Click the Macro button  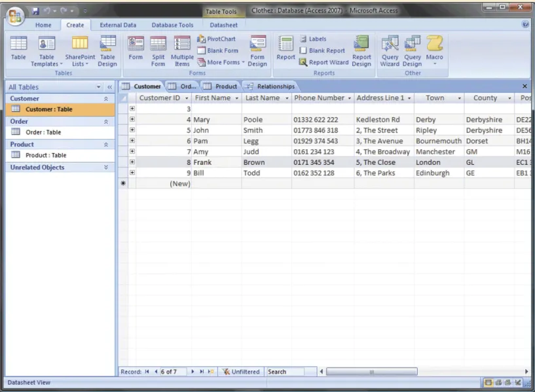(x=434, y=50)
